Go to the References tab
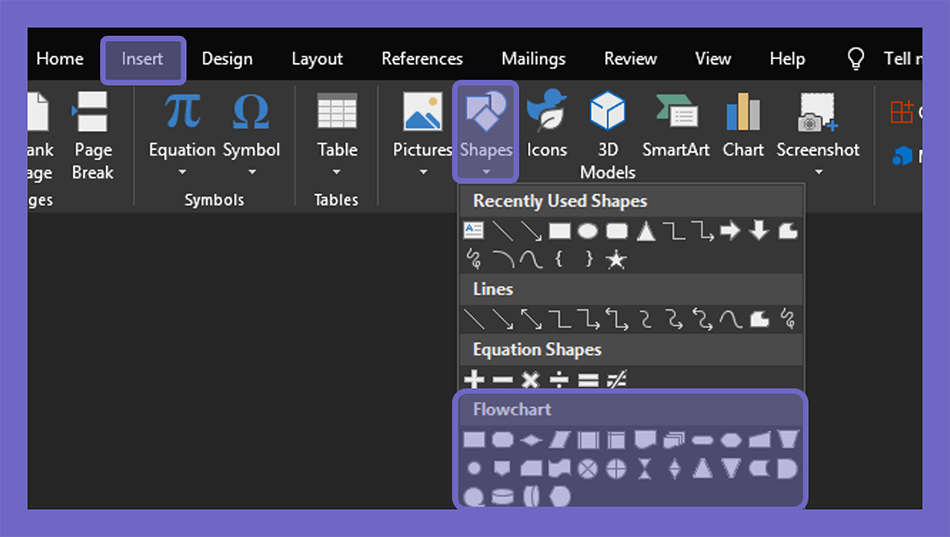The width and height of the screenshot is (950, 537). (x=422, y=59)
